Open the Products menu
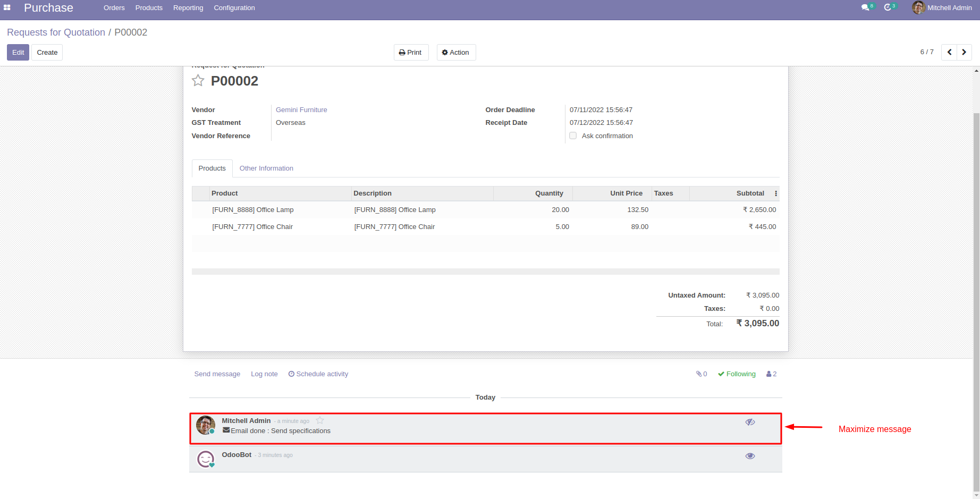The width and height of the screenshot is (980, 499). coord(149,7)
